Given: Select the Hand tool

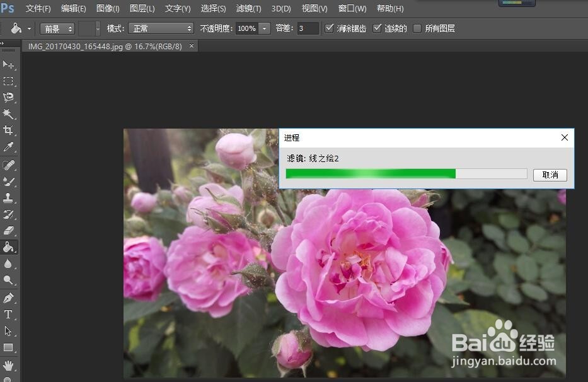Looking at the screenshot, I should click(x=8, y=365).
